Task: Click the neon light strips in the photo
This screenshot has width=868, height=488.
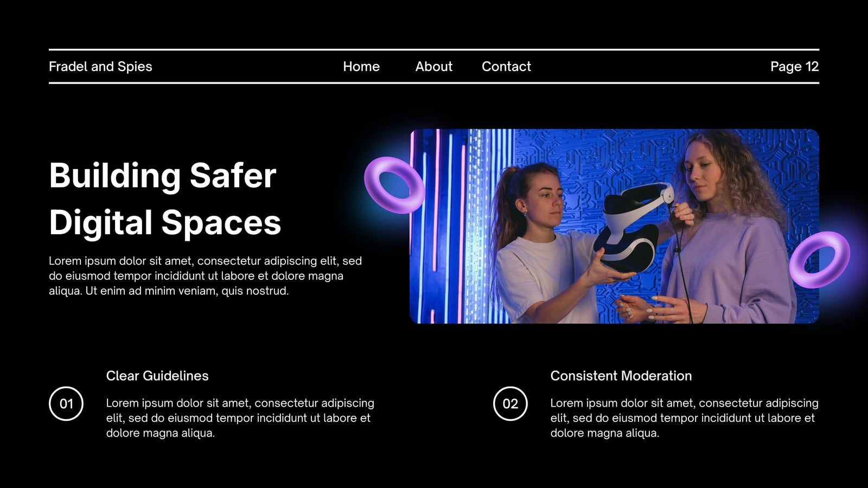Action: click(461, 226)
